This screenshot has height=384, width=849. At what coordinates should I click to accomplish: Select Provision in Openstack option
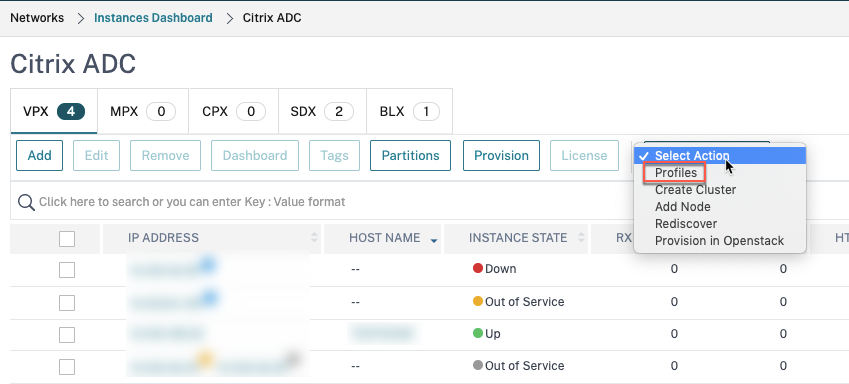click(719, 240)
